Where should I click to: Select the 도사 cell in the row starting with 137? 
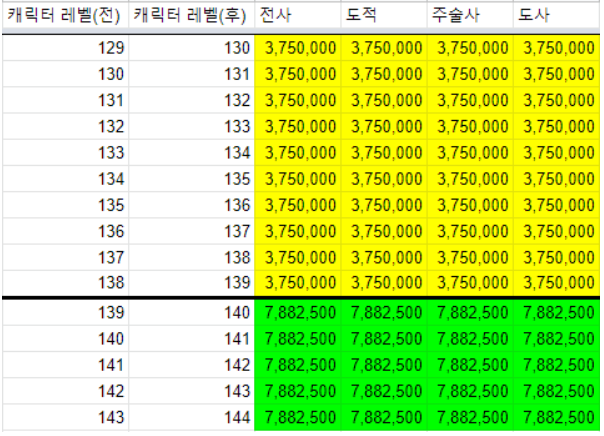557,257
